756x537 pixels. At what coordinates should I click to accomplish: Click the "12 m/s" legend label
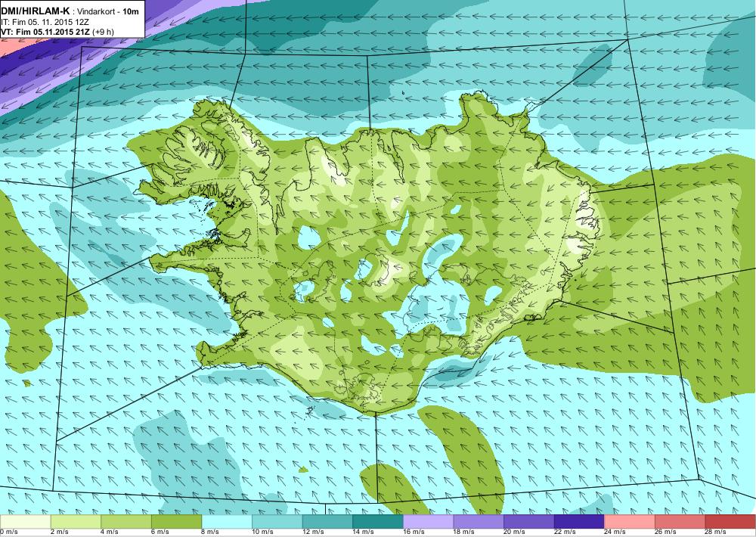[x=313, y=532]
